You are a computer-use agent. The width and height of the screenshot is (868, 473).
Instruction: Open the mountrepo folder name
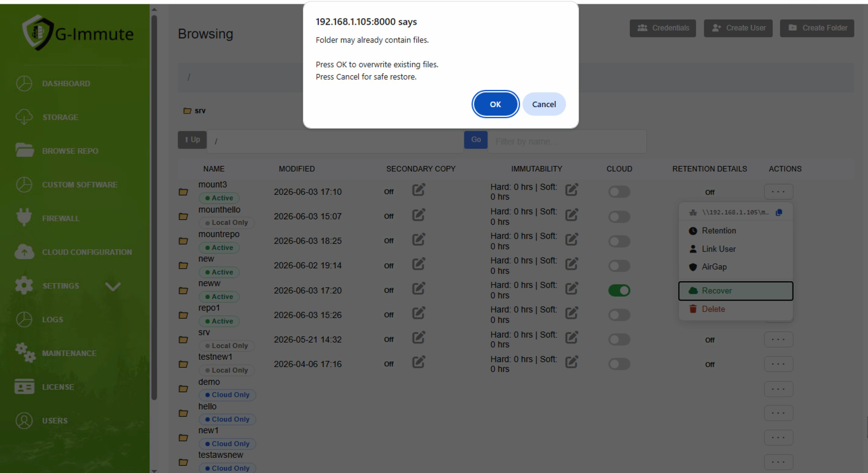(x=219, y=234)
